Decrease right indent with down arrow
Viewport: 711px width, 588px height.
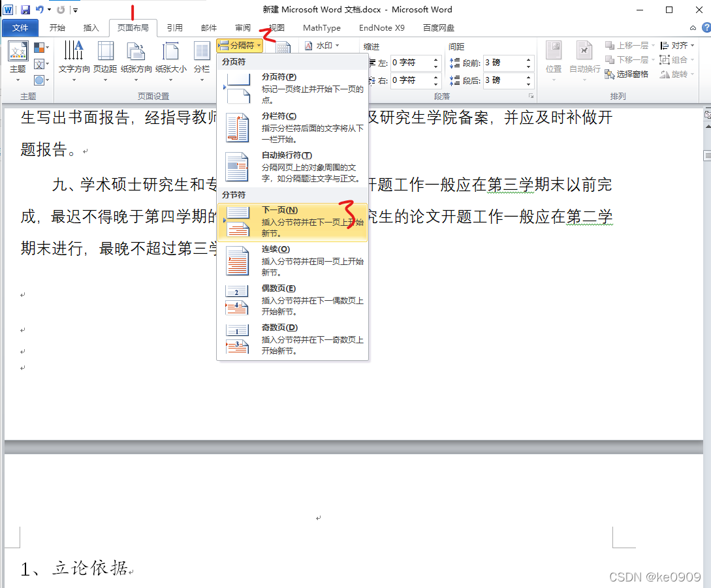(435, 84)
